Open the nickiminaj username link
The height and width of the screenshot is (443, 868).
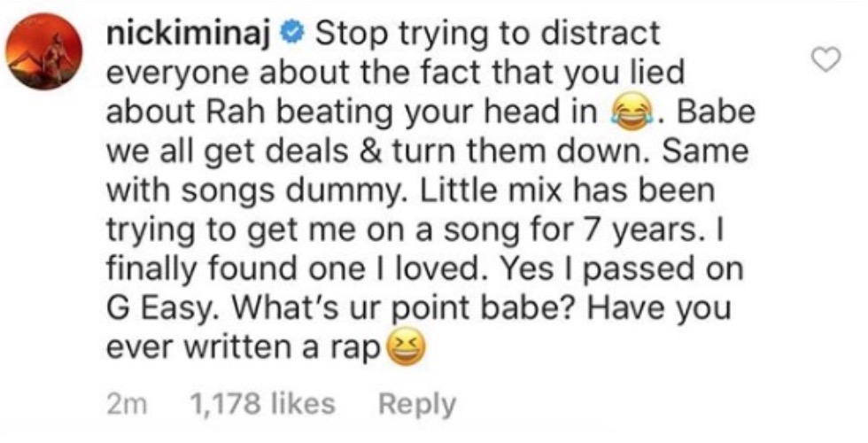191,35
